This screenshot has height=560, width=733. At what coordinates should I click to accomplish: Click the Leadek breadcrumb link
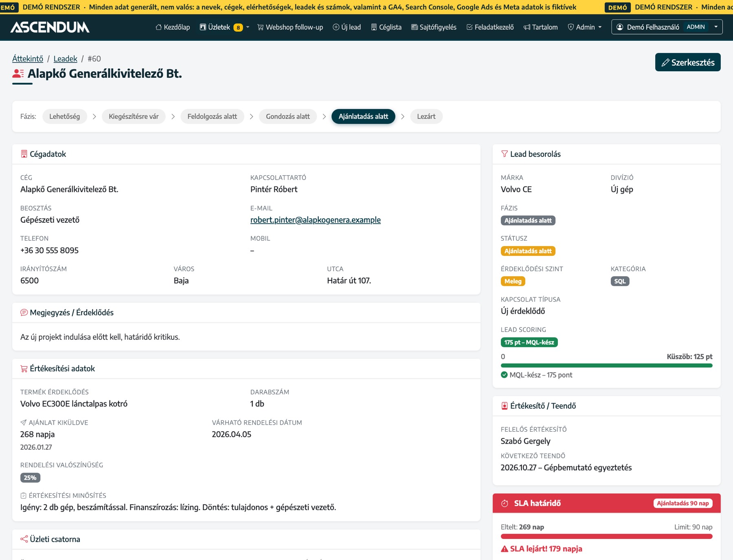[x=65, y=59]
